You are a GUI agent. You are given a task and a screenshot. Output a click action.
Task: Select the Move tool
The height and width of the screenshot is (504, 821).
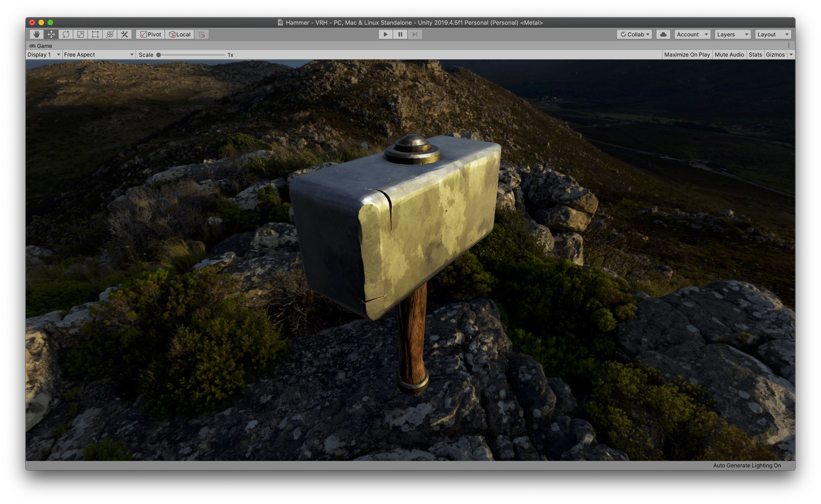tap(51, 35)
